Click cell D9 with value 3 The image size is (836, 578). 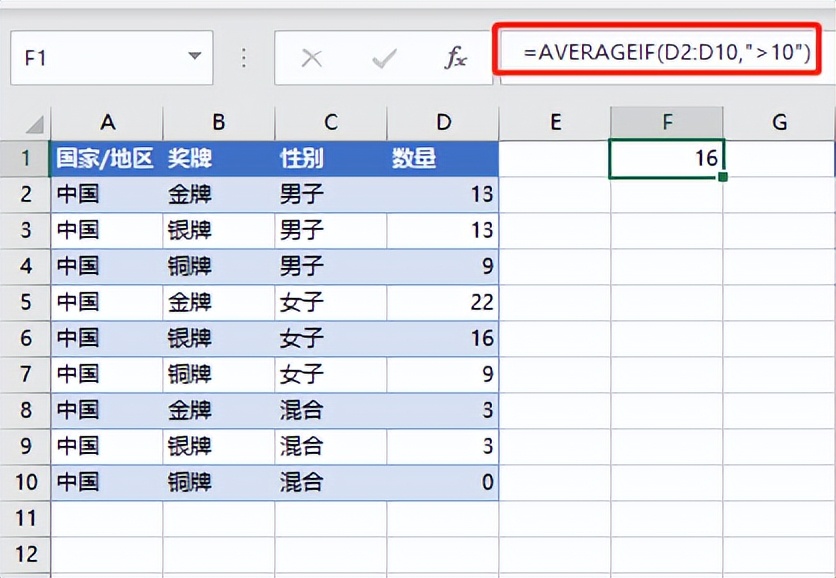pyautogui.click(x=443, y=446)
